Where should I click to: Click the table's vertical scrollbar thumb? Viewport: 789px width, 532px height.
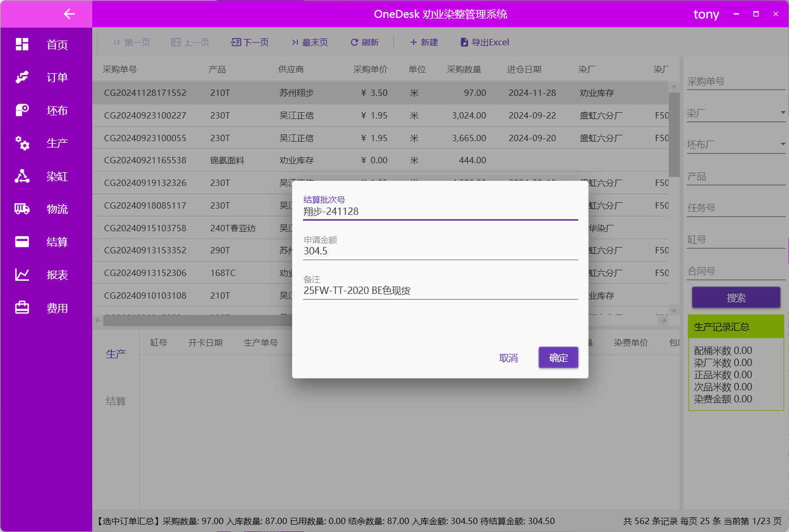(674, 134)
